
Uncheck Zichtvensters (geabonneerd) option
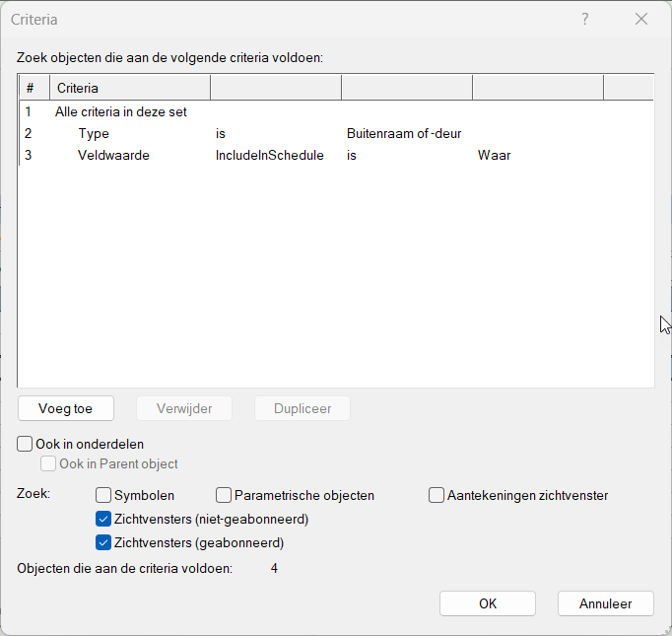click(x=103, y=542)
